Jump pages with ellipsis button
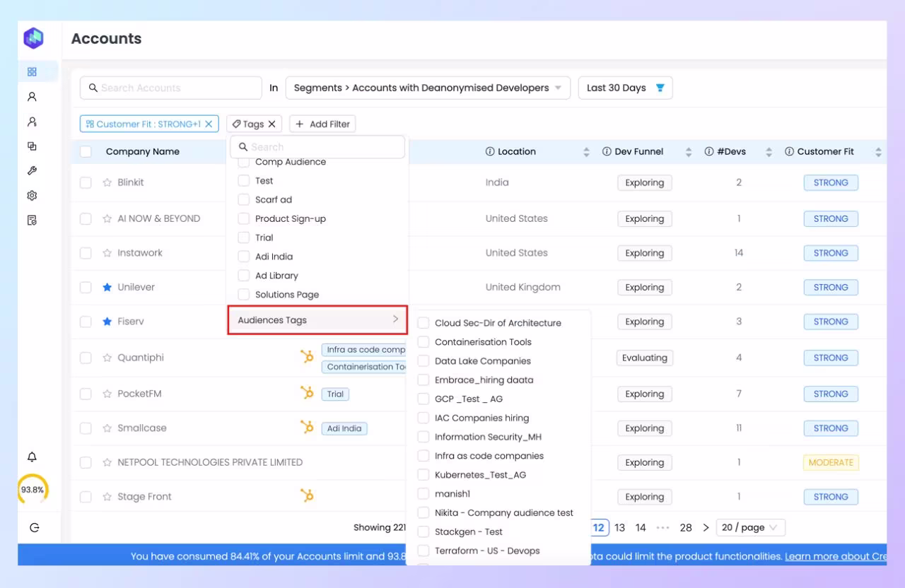Image resolution: width=905 pixels, height=588 pixels. pyautogui.click(x=662, y=527)
